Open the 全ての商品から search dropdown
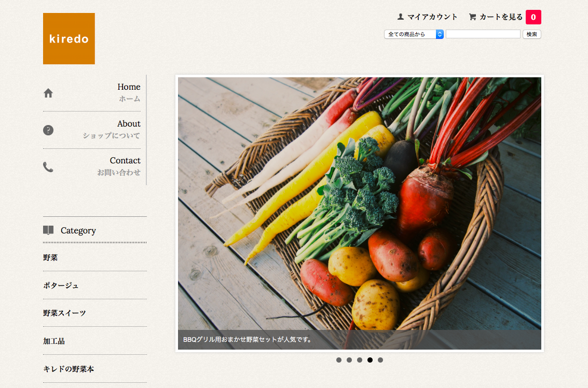This screenshot has width=588, height=388. (x=414, y=34)
